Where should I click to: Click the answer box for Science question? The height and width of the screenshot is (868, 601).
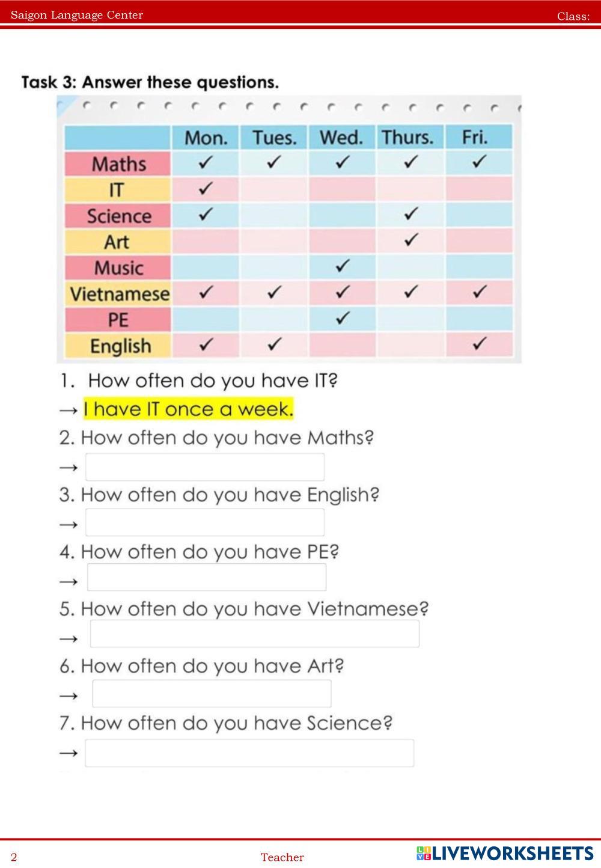click(249, 753)
